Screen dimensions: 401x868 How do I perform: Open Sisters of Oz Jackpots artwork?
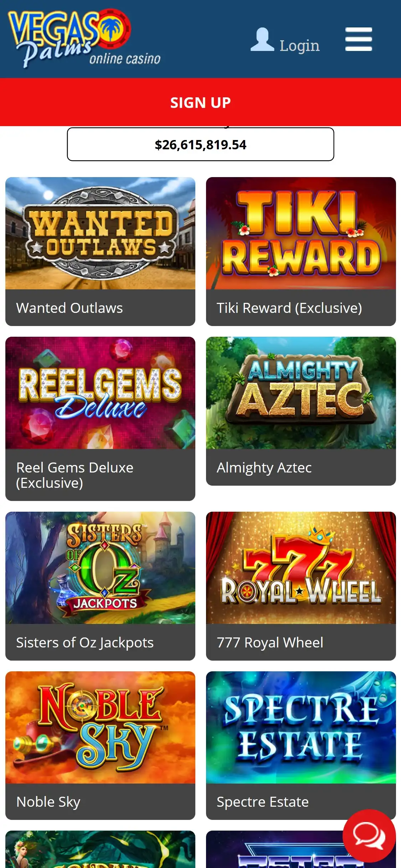click(x=100, y=568)
